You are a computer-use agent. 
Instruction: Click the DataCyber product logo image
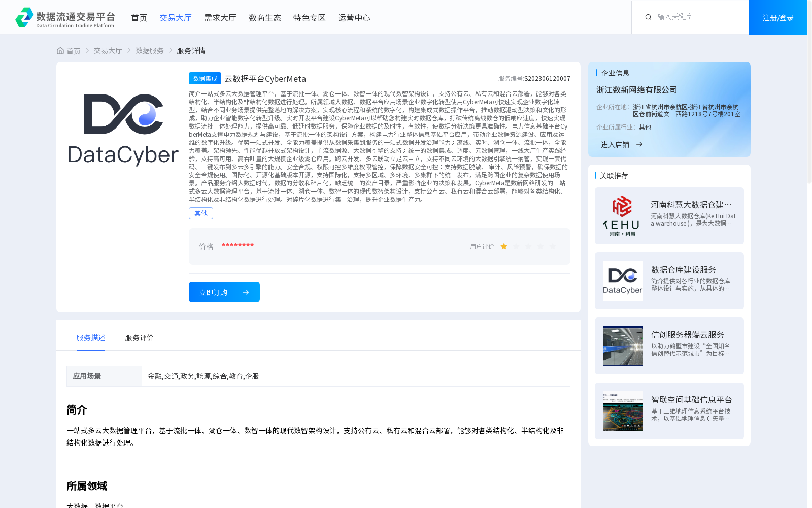click(x=123, y=130)
